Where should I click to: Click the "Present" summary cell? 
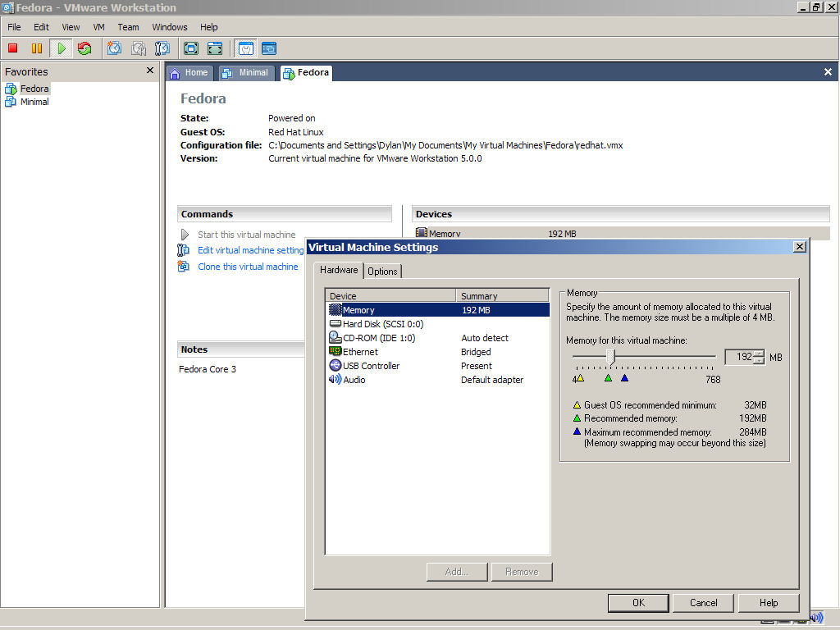(477, 366)
